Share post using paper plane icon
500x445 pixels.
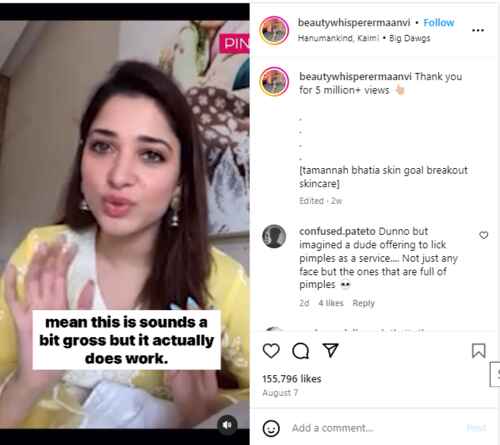331,350
